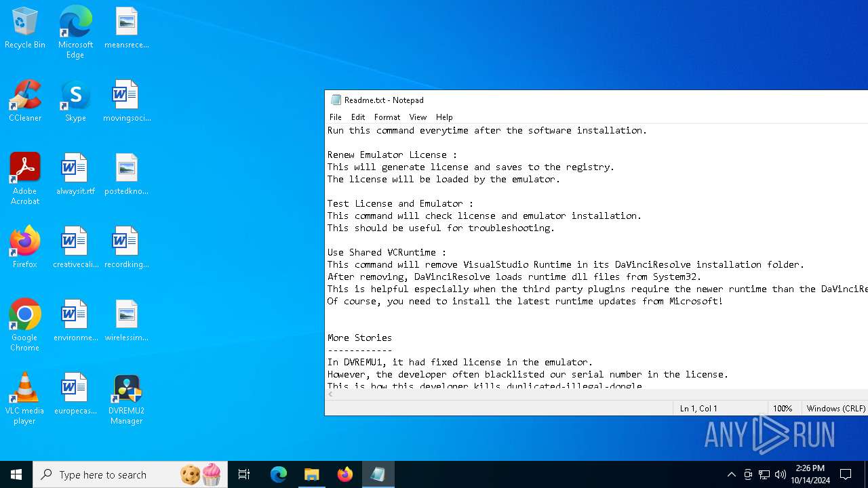Open the network status tray icon
The width and height of the screenshot is (868, 488).
tap(764, 474)
